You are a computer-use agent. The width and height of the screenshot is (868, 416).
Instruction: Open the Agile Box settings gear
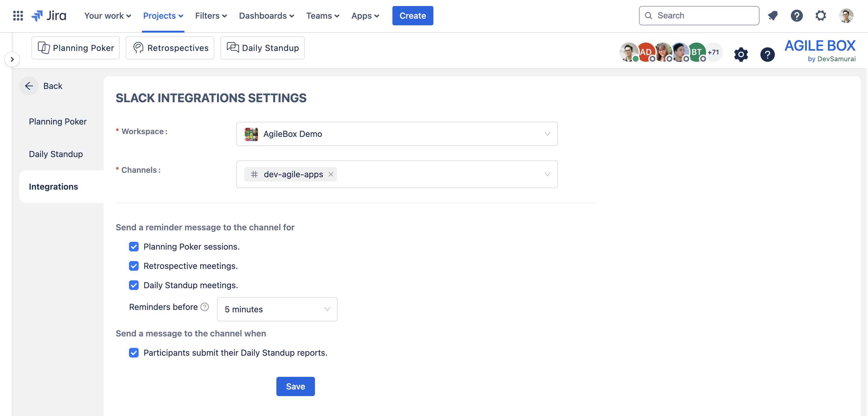pyautogui.click(x=741, y=54)
